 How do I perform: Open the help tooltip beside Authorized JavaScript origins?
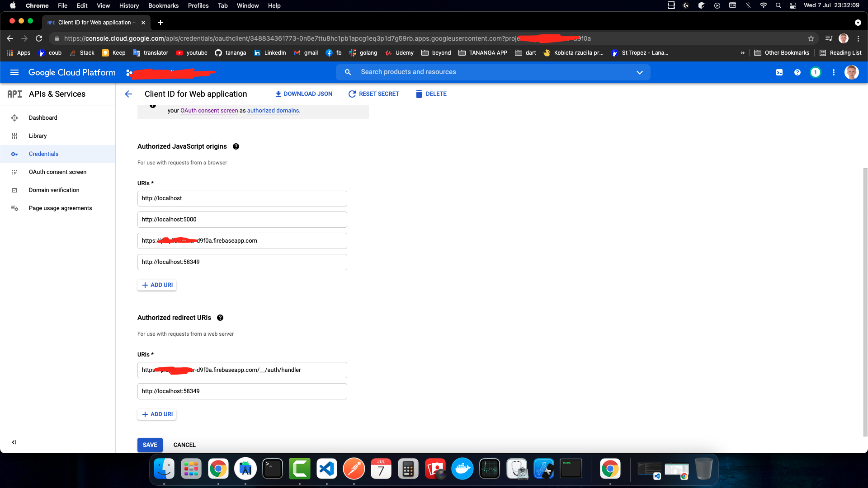(236, 146)
